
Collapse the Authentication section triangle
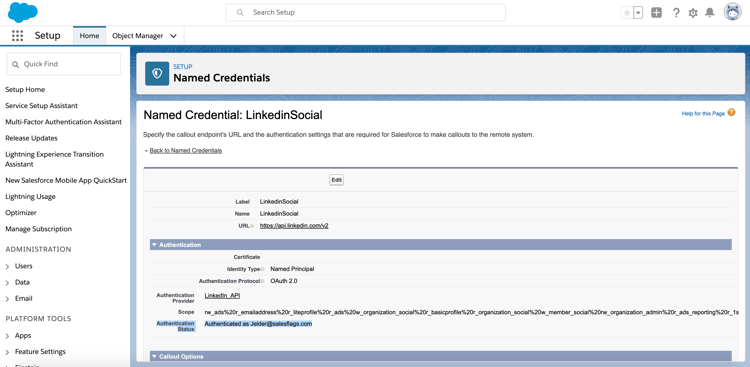[154, 245]
